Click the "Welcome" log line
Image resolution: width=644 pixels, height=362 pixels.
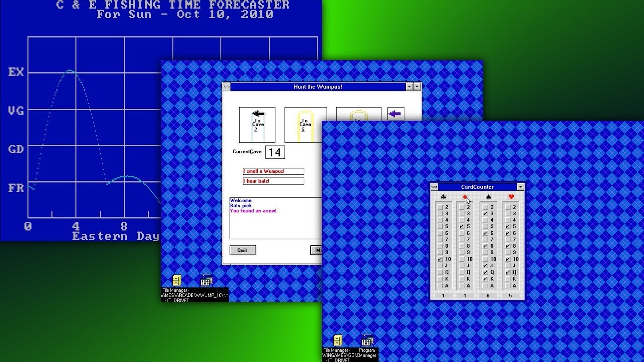(x=240, y=201)
